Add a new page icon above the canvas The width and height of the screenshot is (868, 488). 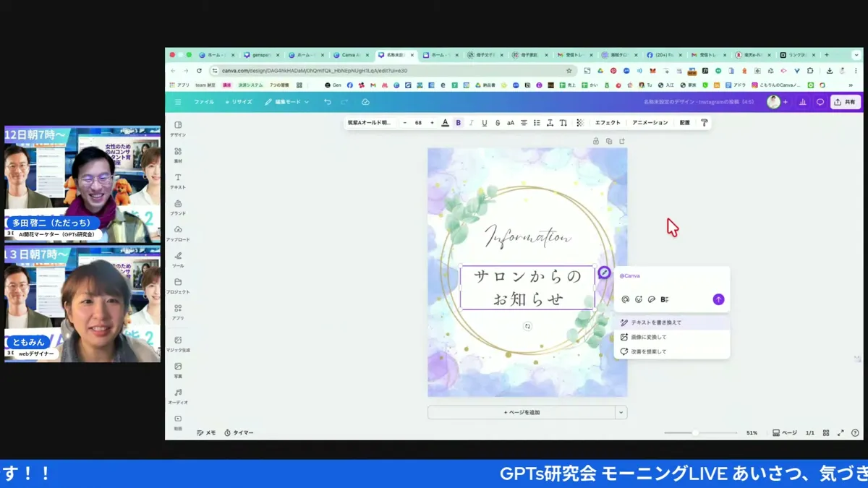tap(621, 141)
